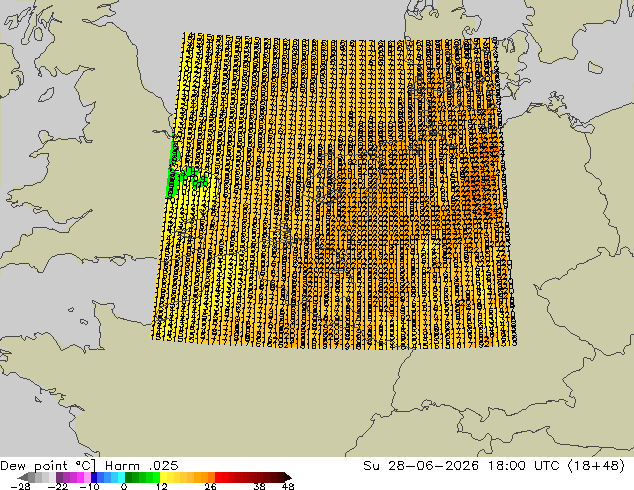Select the dark blue legend color segment
634x490 pixels.
[94, 477]
